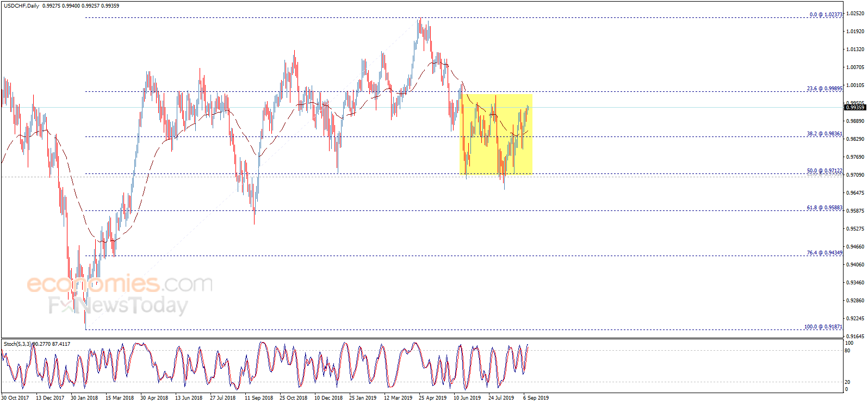Click the '6 Sep 2019' date label

[536, 398]
